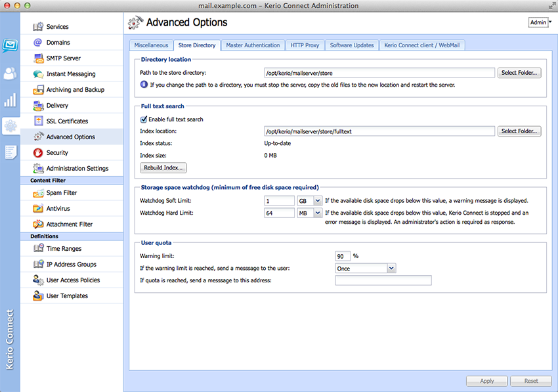Click the Advanced Options header gear icon
This screenshot has width=558, height=392.
coord(136,22)
